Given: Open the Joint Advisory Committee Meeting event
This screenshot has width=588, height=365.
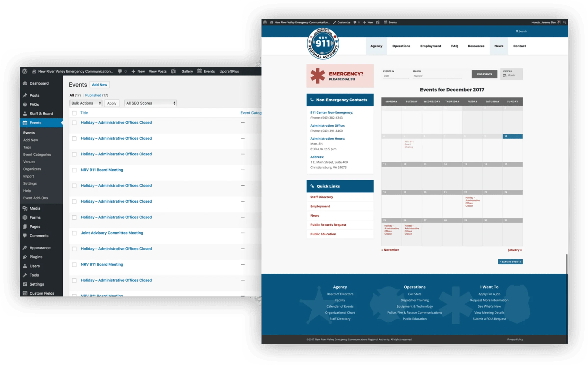Looking at the screenshot, I should [112, 233].
